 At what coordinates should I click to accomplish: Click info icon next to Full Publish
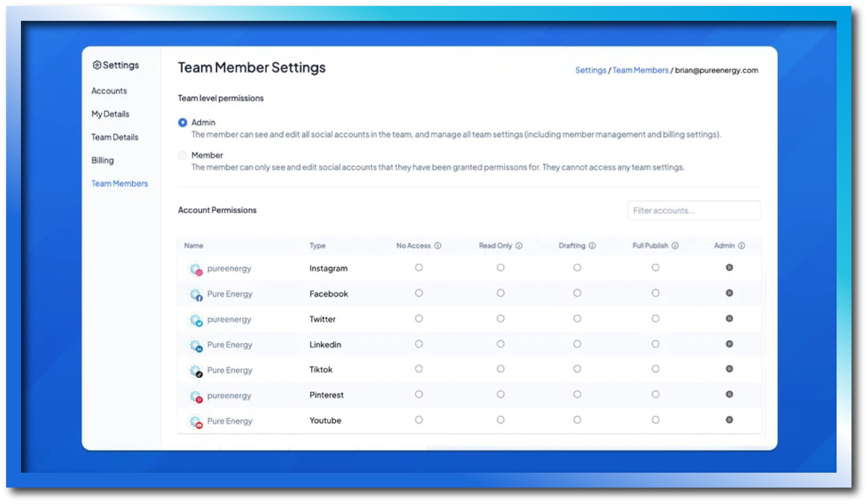coord(675,246)
